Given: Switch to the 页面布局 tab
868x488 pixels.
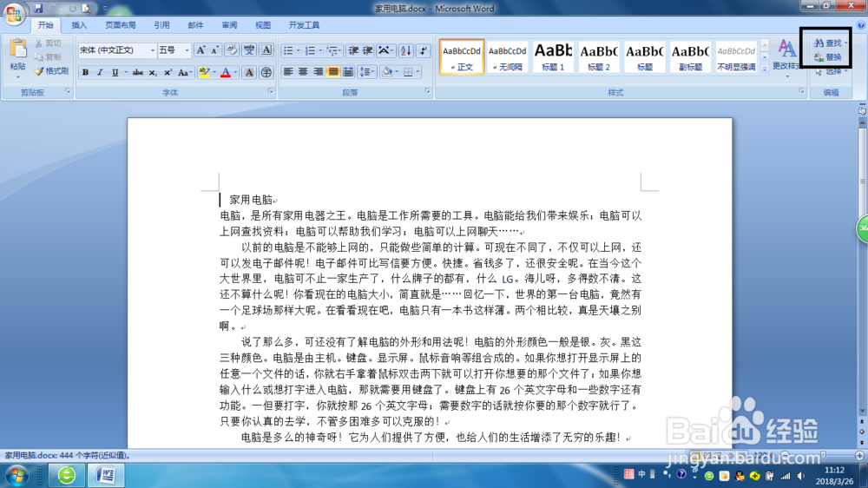Looking at the screenshot, I should [x=120, y=25].
